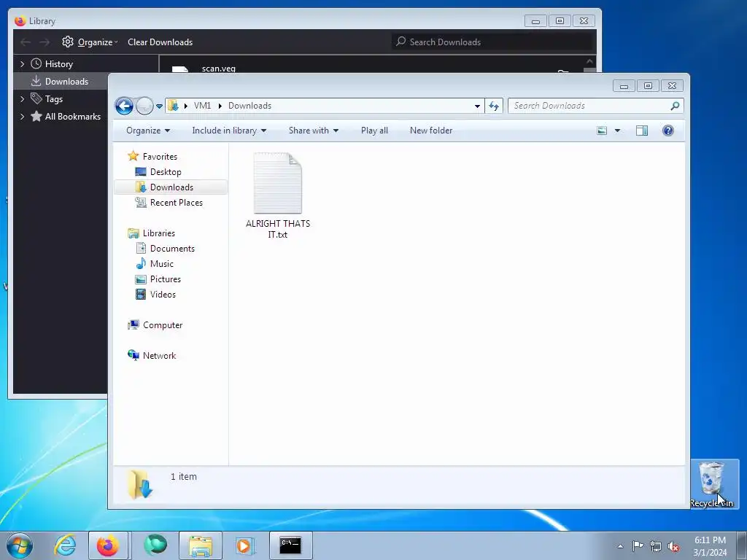Open the Share with menu
The width and height of the screenshot is (747, 560).
click(x=314, y=131)
